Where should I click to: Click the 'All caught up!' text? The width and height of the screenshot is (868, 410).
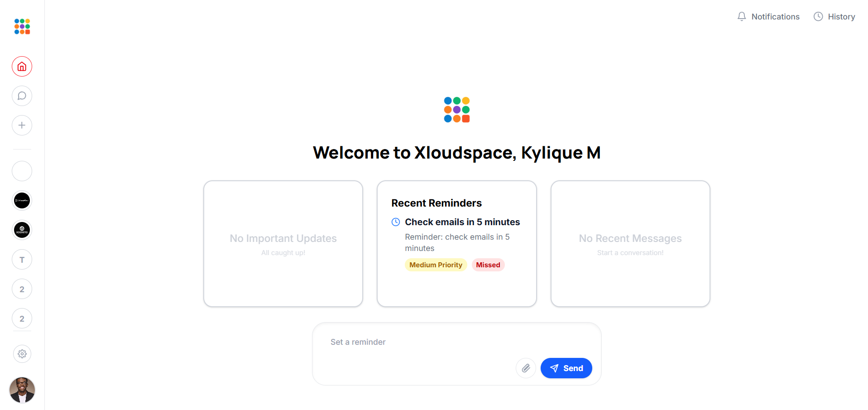(x=283, y=253)
